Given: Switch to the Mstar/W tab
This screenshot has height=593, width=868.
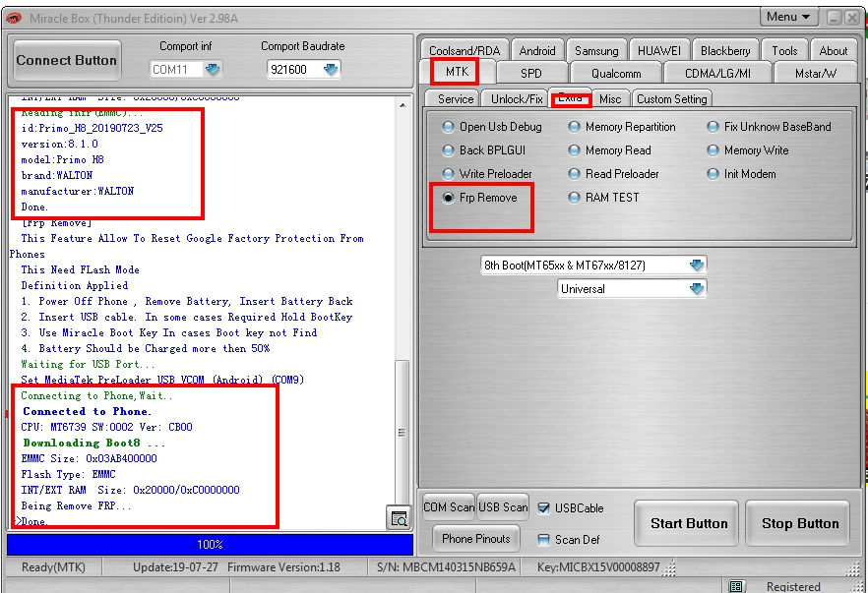Looking at the screenshot, I should [x=816, y=73].
